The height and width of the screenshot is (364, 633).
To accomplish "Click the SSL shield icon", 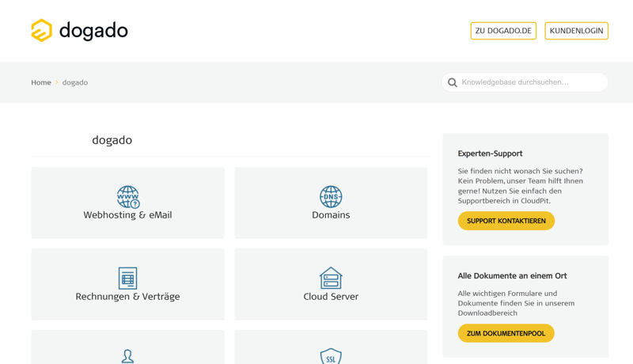I will pos(331,356).
